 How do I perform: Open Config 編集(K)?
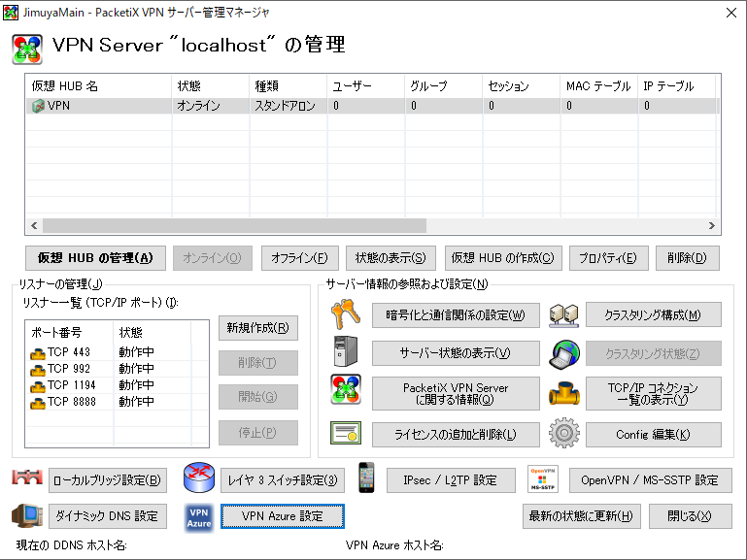pyautogui.click(x=653, y=435)
